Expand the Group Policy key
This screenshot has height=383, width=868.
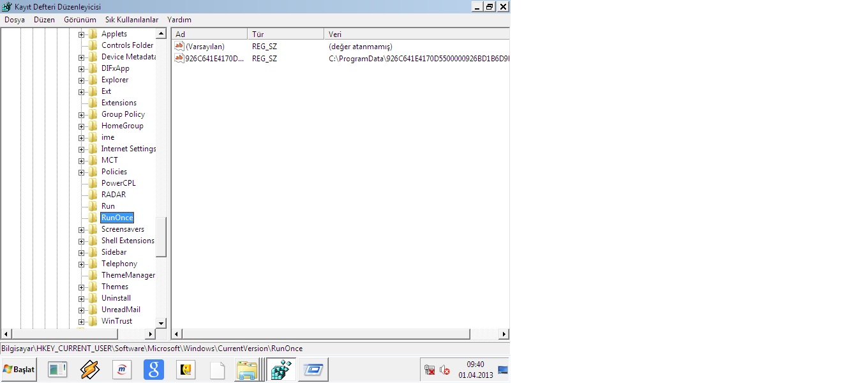[x=82, y=115]
